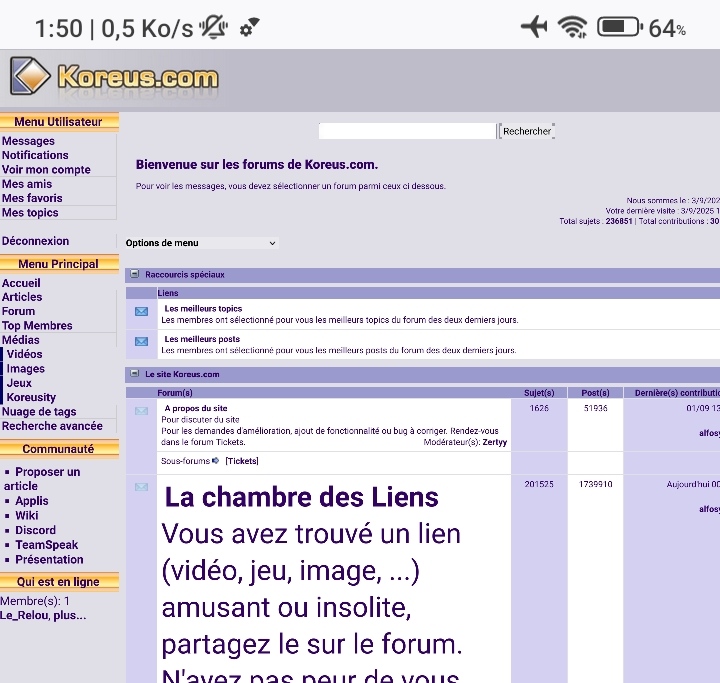Collapse the Raccourcis spéciaux section
Screen dimensions: 720x683
click(x=134, y=274)
